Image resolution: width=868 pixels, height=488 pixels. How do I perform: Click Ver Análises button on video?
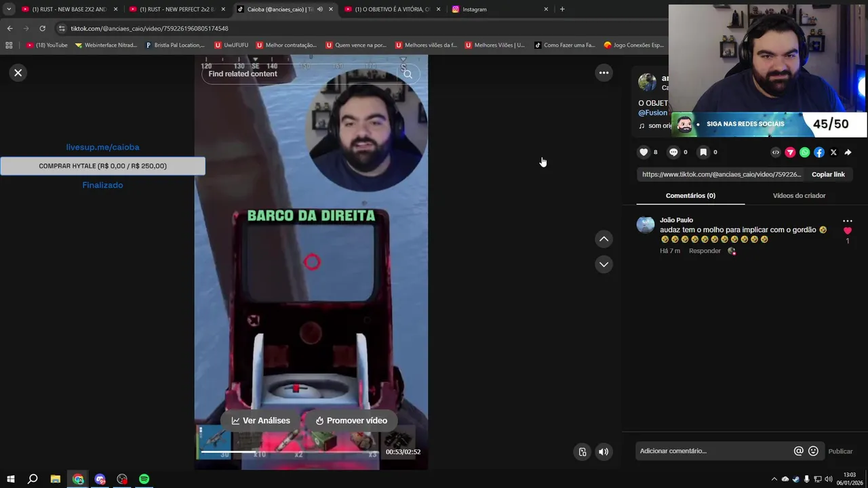[x=261, y=420]
